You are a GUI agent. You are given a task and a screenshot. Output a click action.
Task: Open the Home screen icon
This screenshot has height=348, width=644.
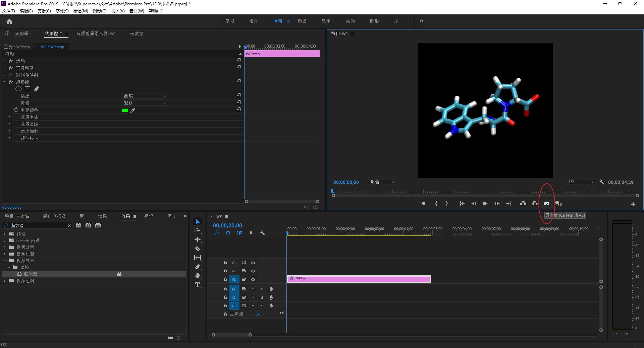pos(9,21)
